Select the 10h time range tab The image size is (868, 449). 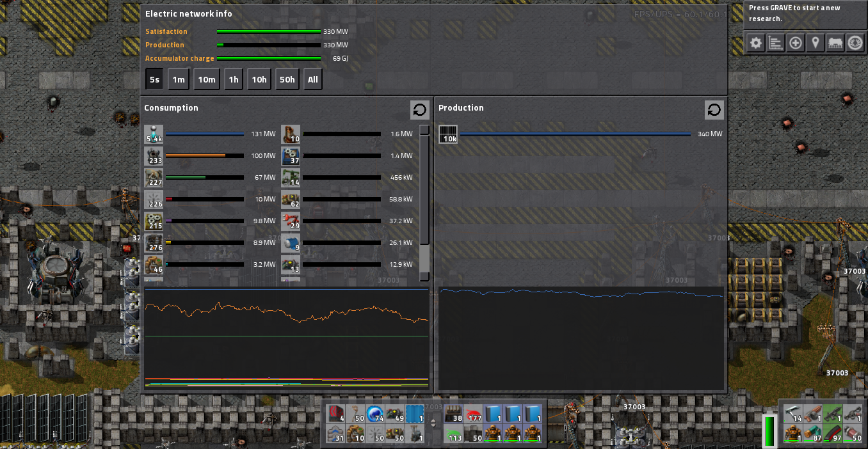click(x=259, y=79)
